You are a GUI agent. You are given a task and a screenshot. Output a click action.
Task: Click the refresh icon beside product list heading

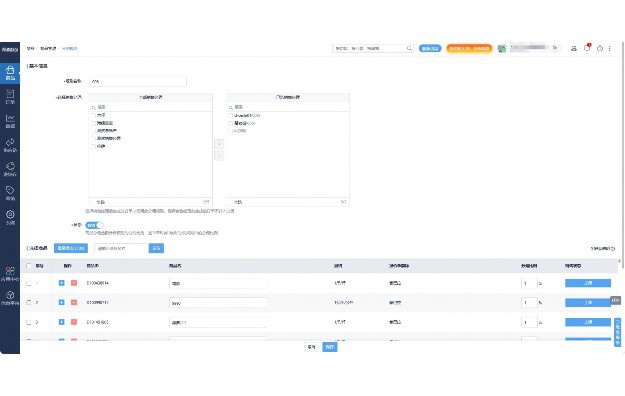(613, 248)
